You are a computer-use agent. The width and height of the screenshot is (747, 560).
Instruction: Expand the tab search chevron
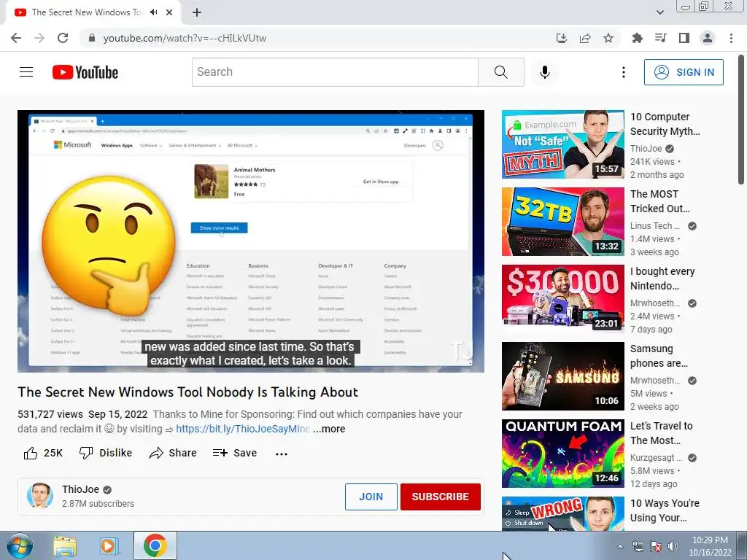659,12
